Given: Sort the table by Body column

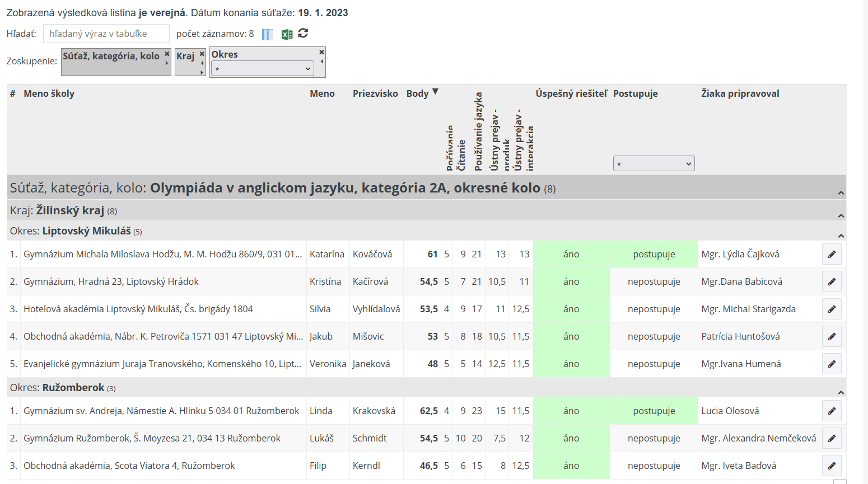Looking at the screenshot, I should 418,93.
